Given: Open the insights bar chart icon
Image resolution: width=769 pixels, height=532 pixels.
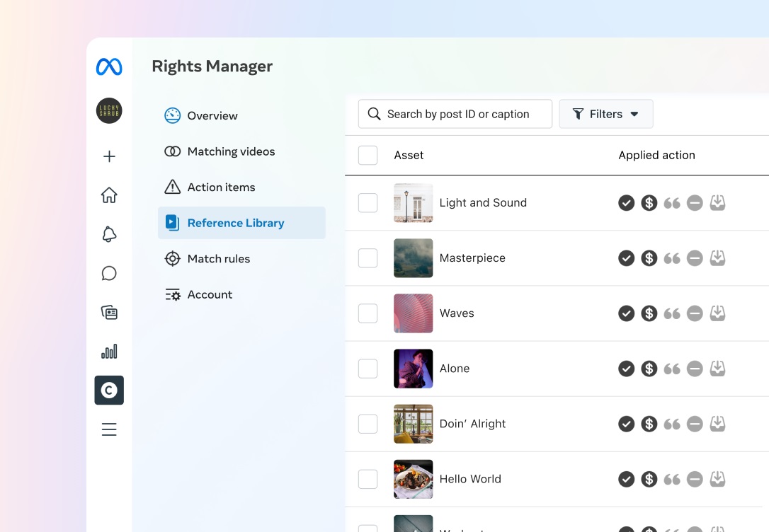Looking at the screenshot, I should [109, 351].
